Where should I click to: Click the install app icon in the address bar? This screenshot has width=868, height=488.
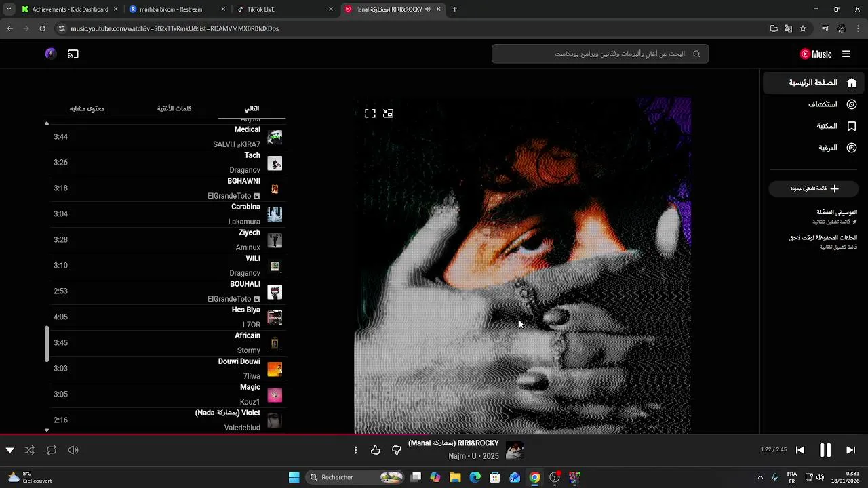click(x=774, y=28)
